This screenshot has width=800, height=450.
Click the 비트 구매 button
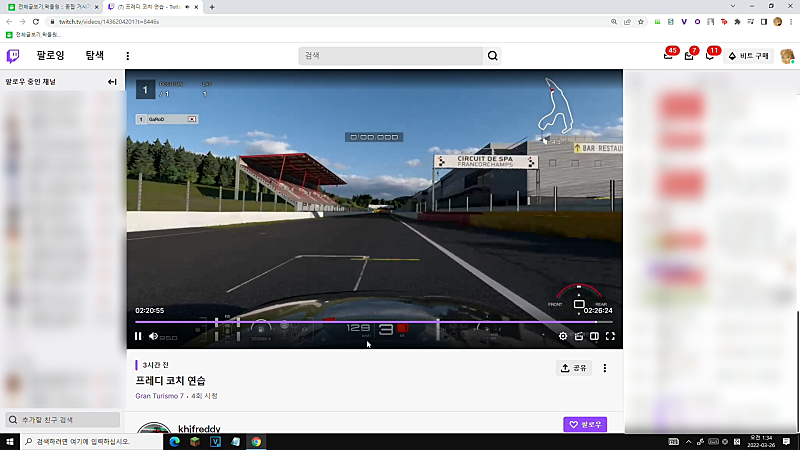coord(748,56)
